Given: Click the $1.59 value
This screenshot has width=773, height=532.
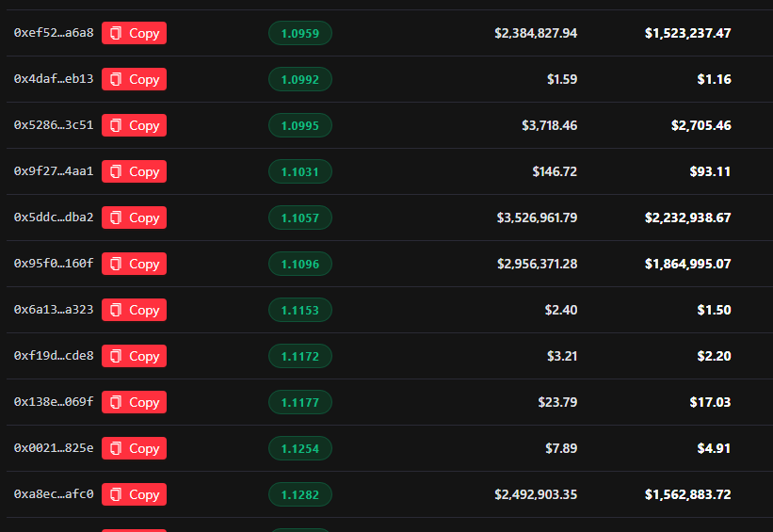Looking at the screenshot, I should pos(562,79).
